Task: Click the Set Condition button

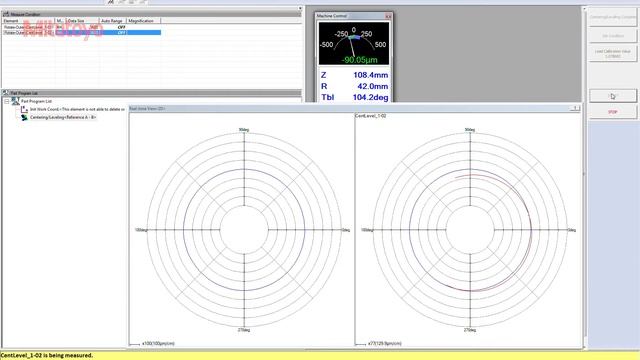Action: 613,36
